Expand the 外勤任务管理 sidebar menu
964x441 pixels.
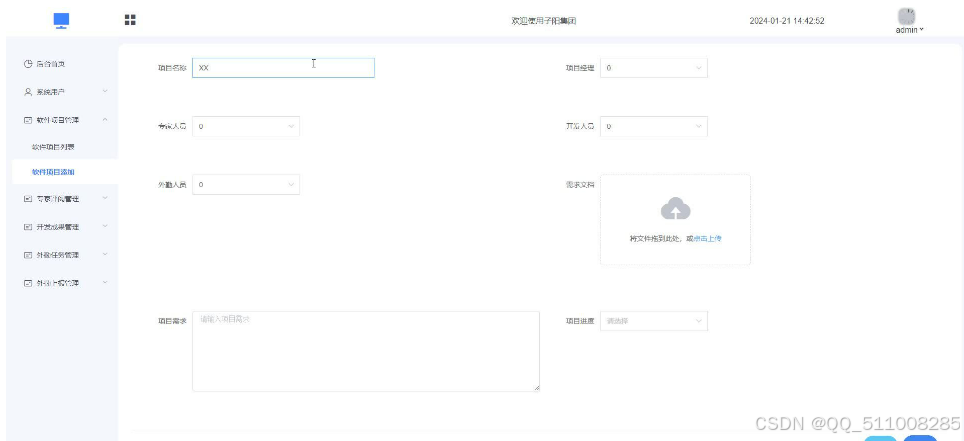(x=65, y=255)
